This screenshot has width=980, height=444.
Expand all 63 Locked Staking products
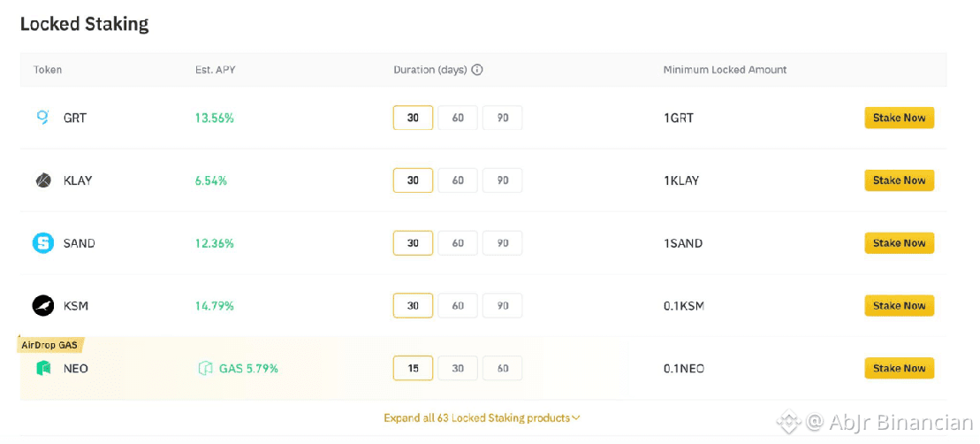tap(482, 417)
